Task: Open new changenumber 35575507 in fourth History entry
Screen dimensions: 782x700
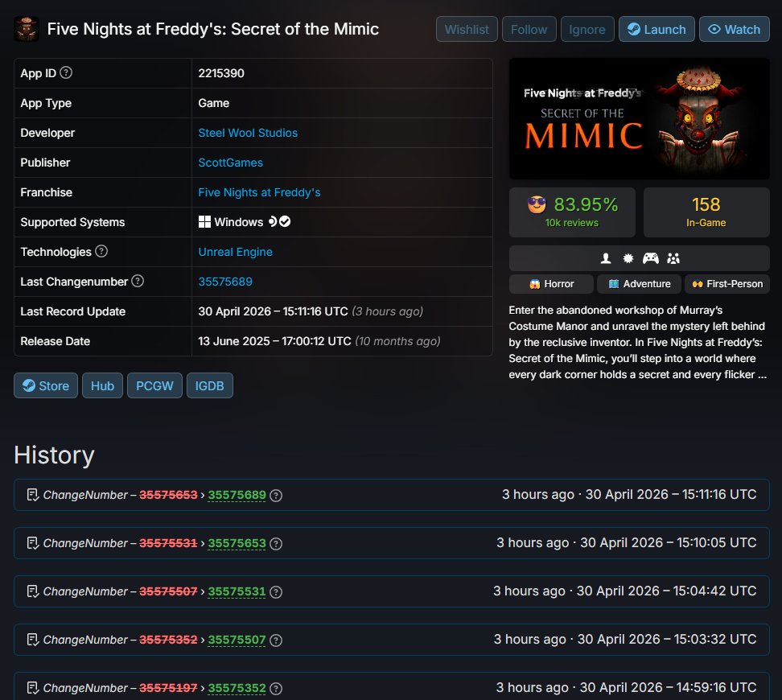Action: pos(237,640)
